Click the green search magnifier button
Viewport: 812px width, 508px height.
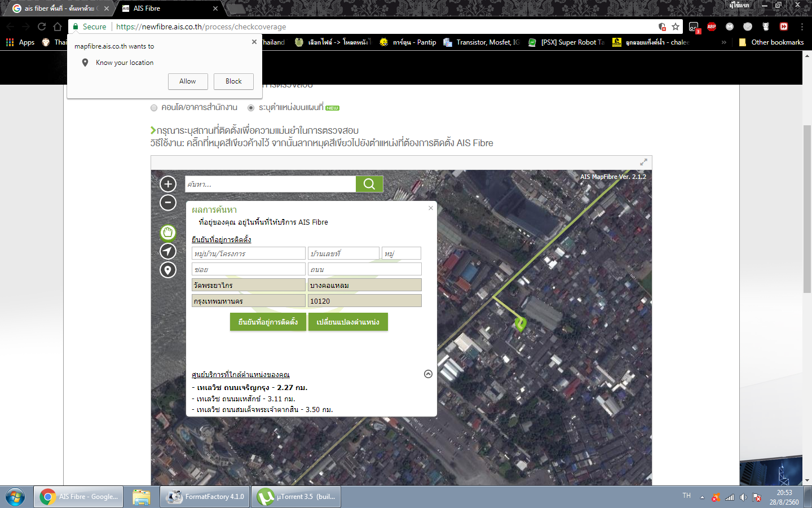[x=369, y=184]
